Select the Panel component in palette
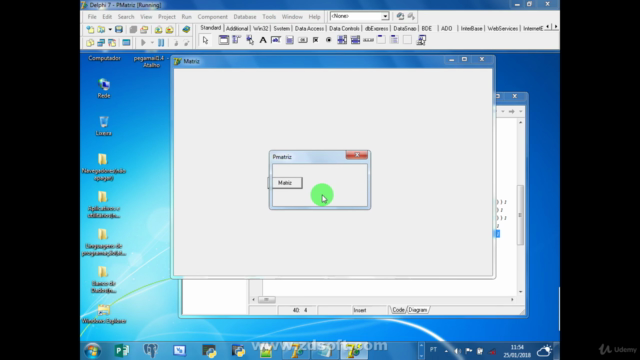This screenshot has height=360, width=640. tap(407, 40)
